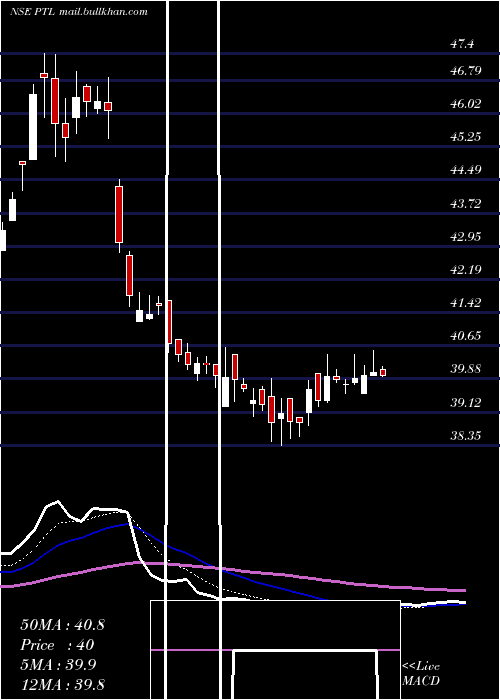Click the 41.42 price axis label
The height and width of the screenshot is (700, 500).
click(x=466, y=302)
